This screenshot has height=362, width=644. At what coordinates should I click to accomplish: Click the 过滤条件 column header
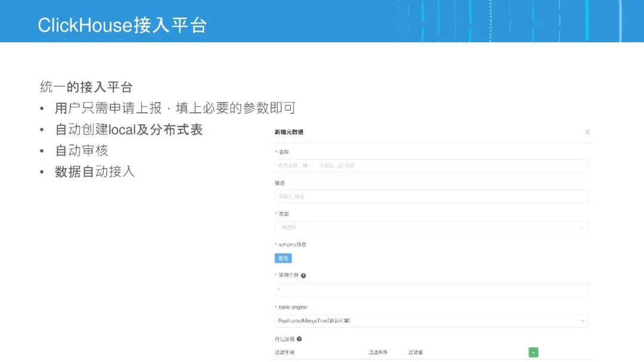[x=378, y=352]
